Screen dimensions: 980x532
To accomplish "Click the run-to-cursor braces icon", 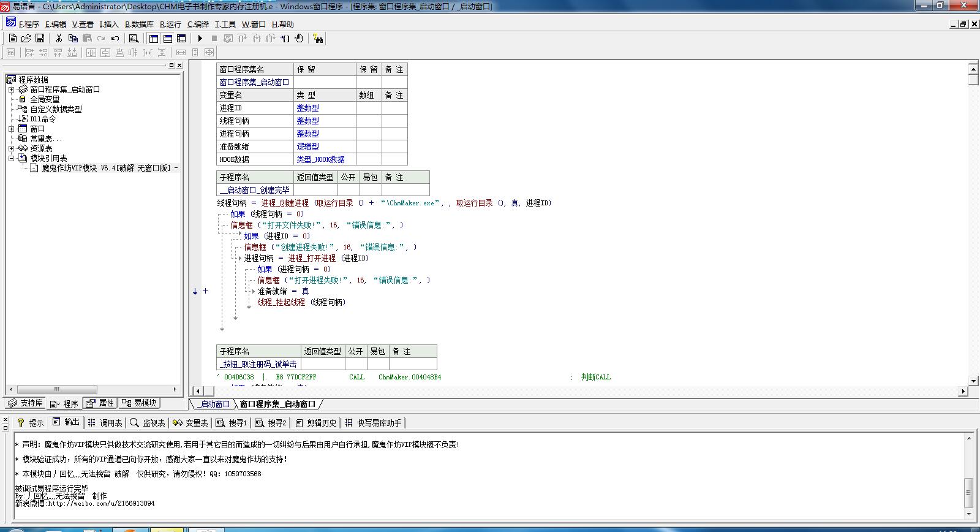I will (x=285, y=38).
